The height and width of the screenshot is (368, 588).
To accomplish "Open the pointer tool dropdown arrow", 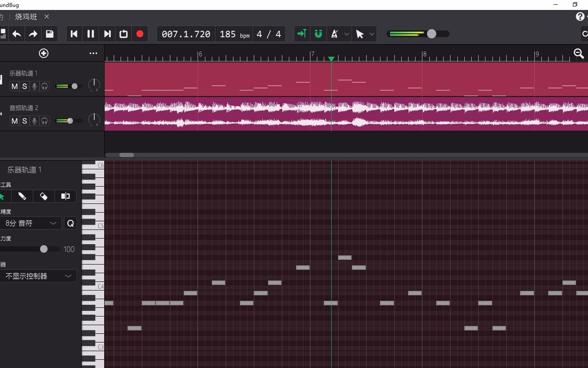I will pos(372,34).
